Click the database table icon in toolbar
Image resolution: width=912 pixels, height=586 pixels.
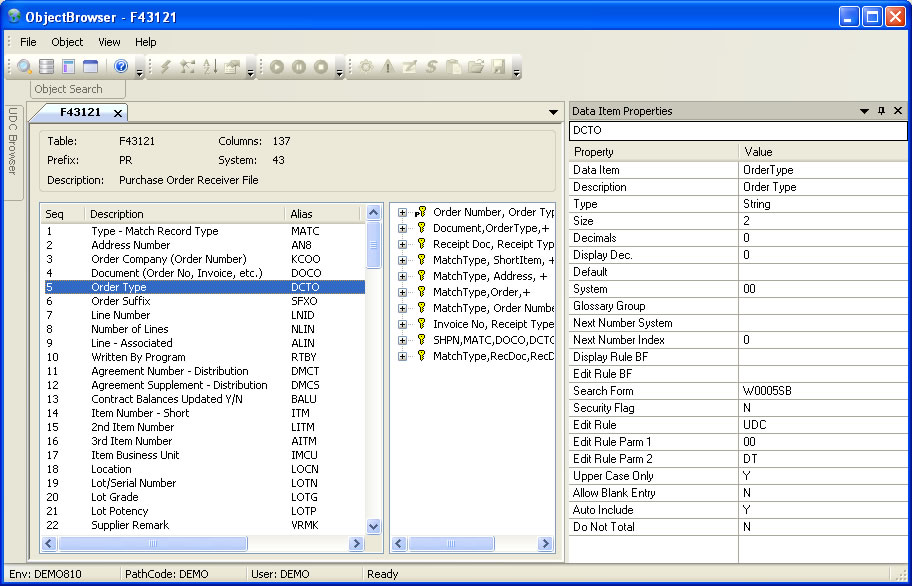[47, 67]
